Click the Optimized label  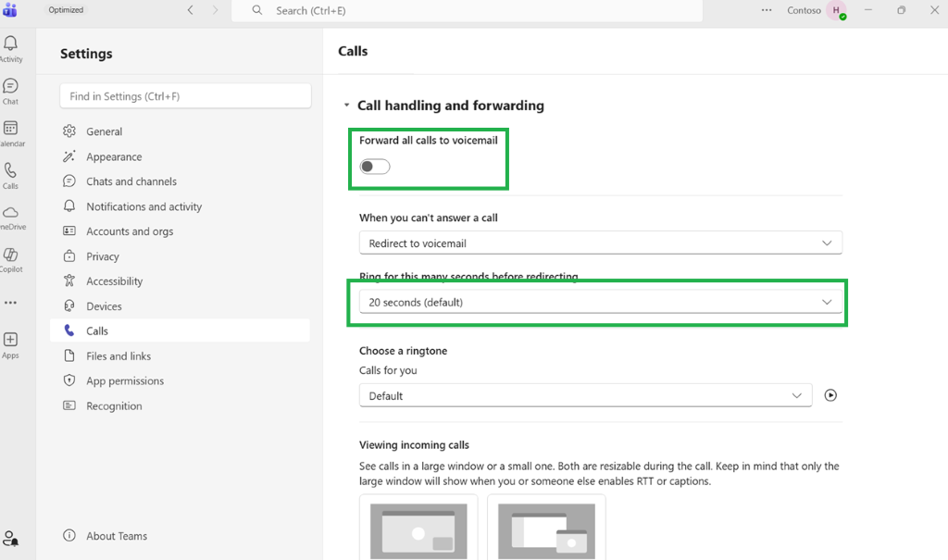[66, 9]
